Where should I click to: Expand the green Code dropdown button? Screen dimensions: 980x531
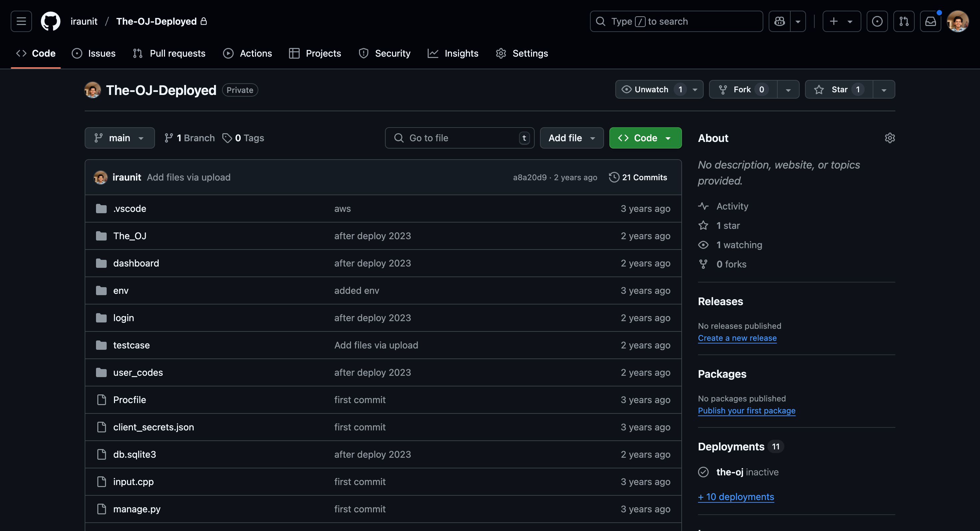coord(645,138)
